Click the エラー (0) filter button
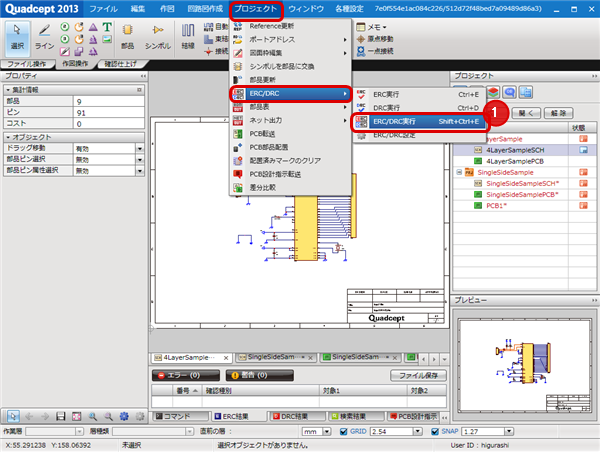 tap(186, 375)
